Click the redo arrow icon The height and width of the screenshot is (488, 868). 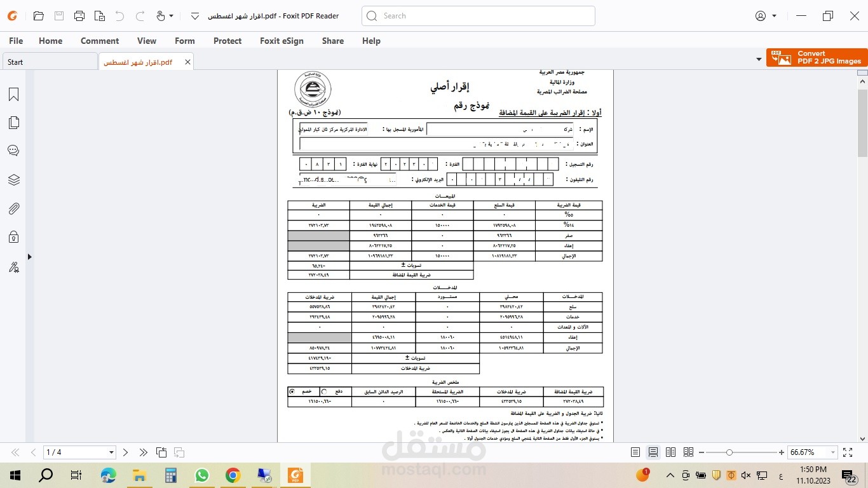(x=140, y=16)
